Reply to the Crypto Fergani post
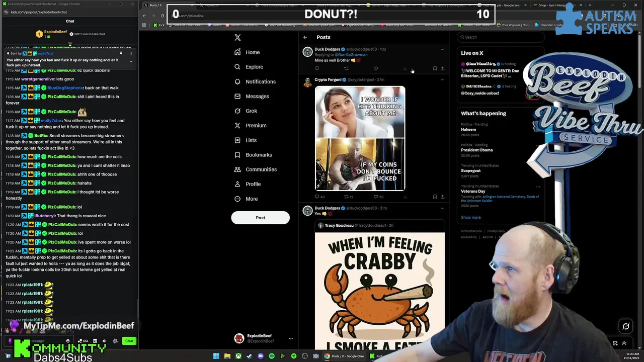The image size is (644, 362). 317,197
